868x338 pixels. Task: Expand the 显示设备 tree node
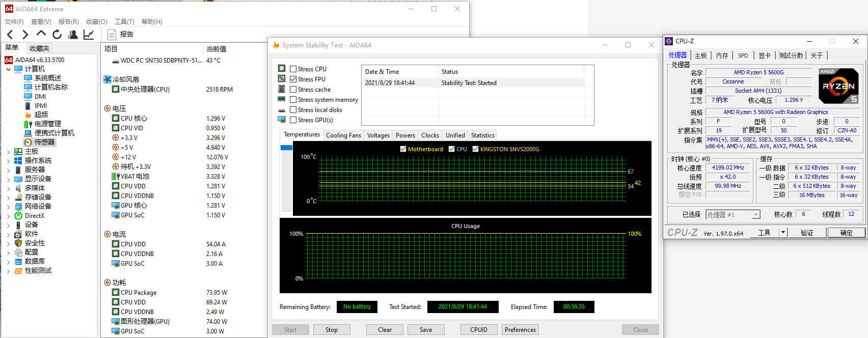coord(8,179)
